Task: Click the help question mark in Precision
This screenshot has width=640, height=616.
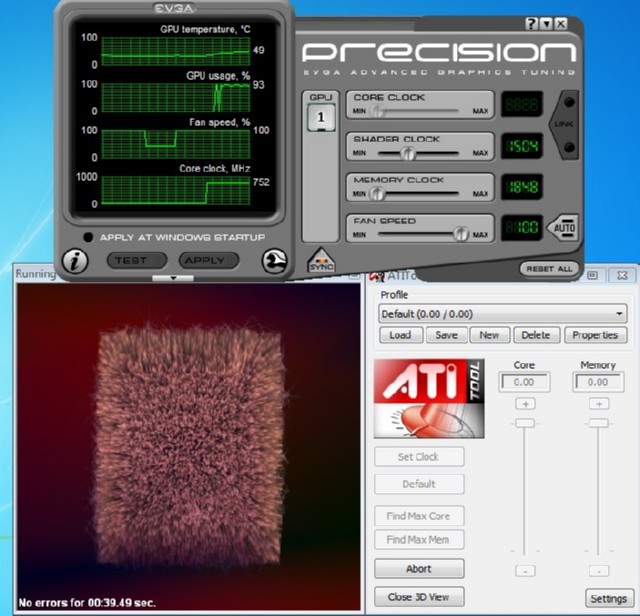Action: point(531,24)
